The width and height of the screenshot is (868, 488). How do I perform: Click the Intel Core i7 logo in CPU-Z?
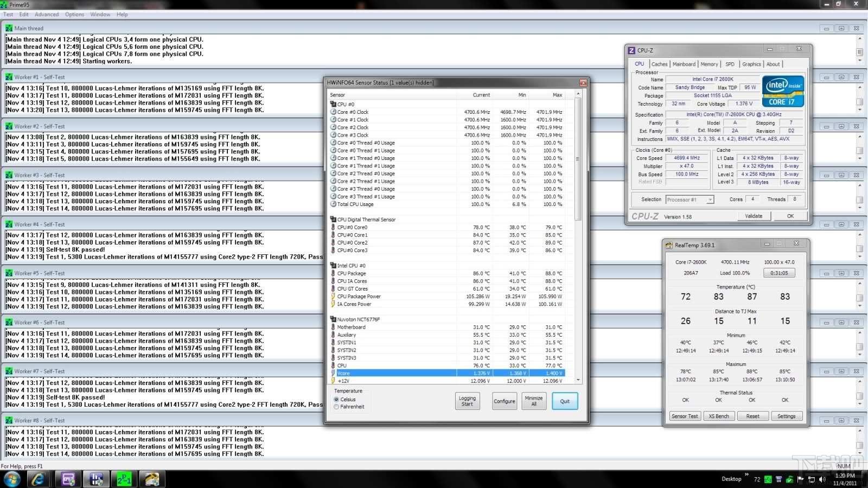click(x=782, y=91)
